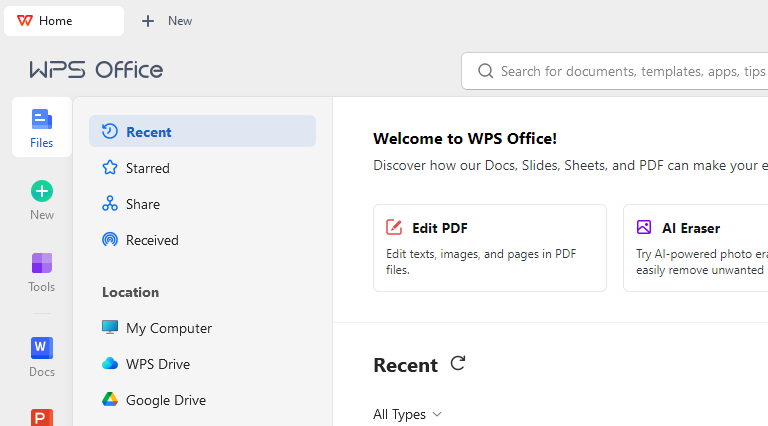Switch to the Home tab

[x=64, y=21]
